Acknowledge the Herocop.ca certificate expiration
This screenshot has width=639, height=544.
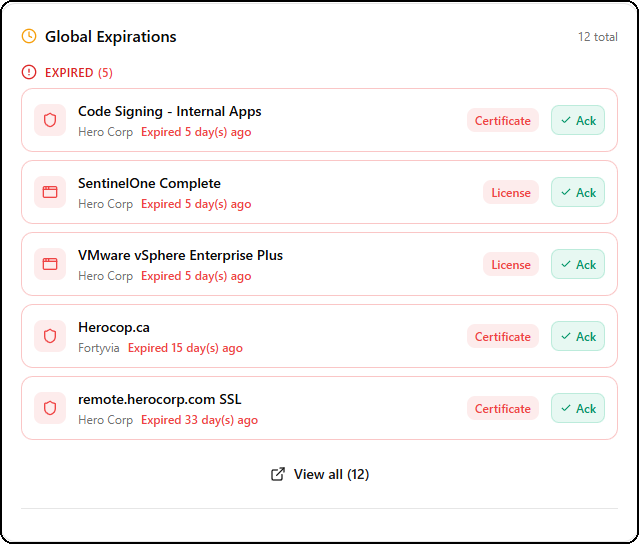578,336
